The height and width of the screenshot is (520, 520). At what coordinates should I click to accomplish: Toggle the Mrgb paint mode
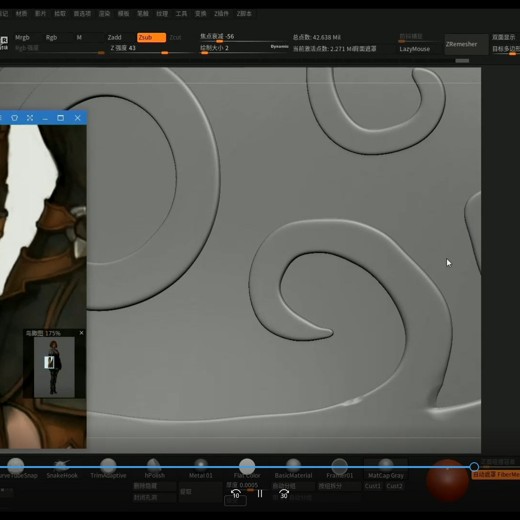coord(22,37)
